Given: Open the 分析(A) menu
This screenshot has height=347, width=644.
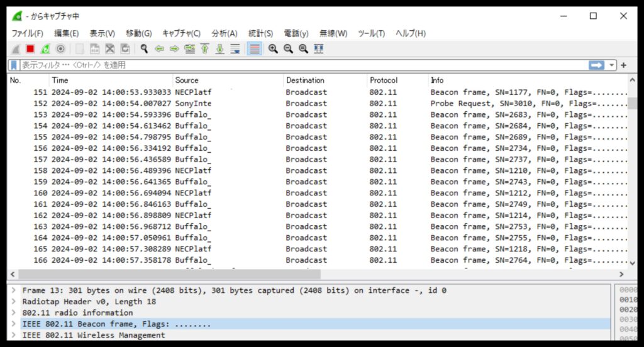Looking at the screenshot, I should click(x=225, y=33).
